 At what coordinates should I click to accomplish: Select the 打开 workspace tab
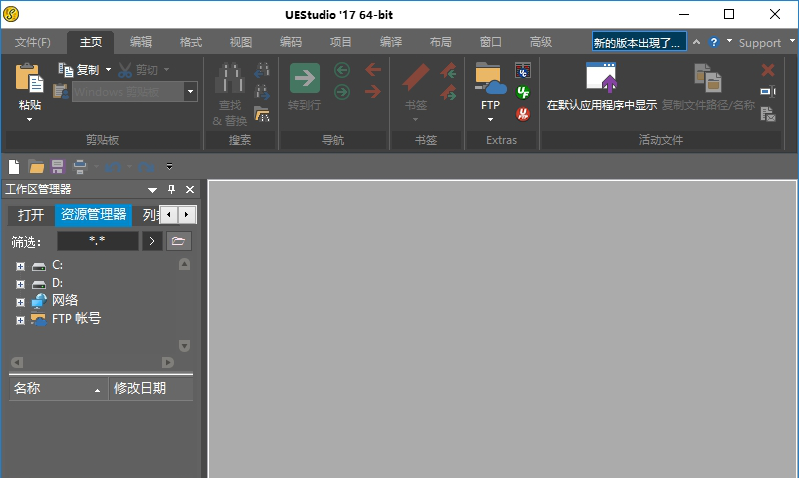(x=31, y=215)
